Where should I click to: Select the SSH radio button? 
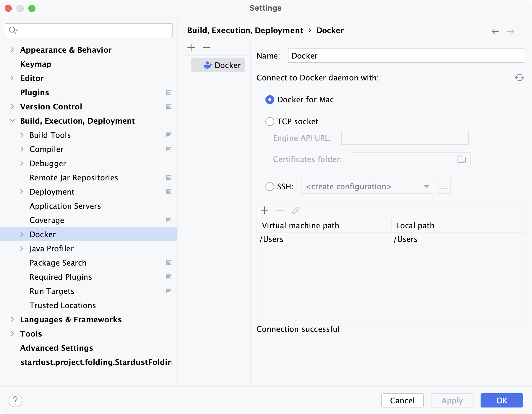pyautogui.click(x=270, y=187)
